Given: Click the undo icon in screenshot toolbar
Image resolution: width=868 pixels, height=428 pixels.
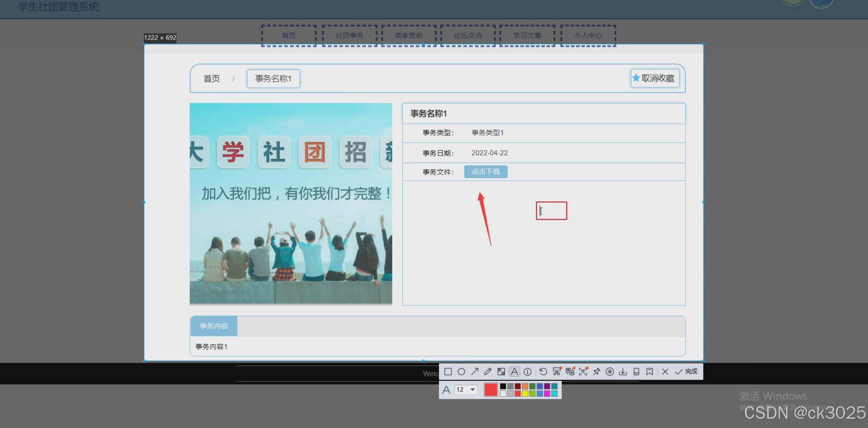Looking at the screenshot, I should tap(543, 371).
